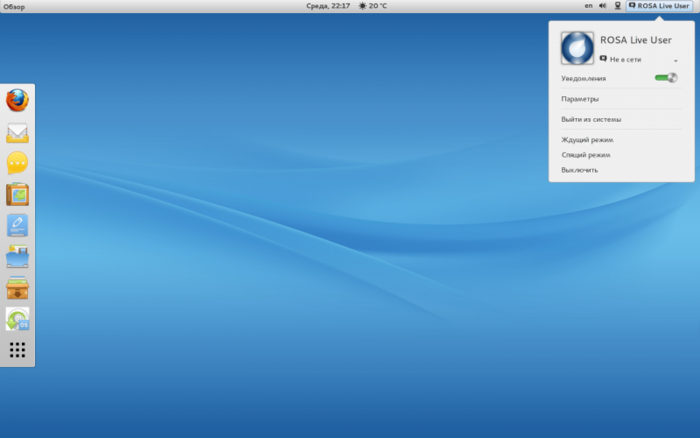Open the network connection icon
Screen dimensions: 700x438
pos(618,6)
